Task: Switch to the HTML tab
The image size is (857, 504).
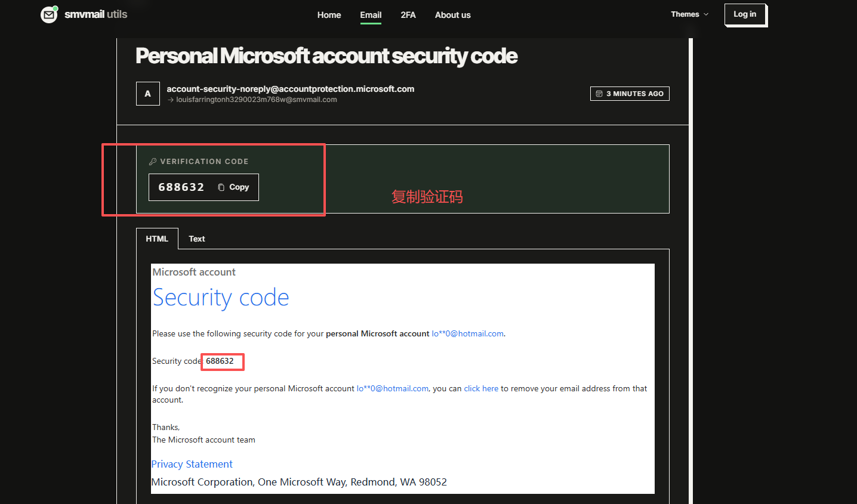Action: pyautogui.click(x=157, y=239)
